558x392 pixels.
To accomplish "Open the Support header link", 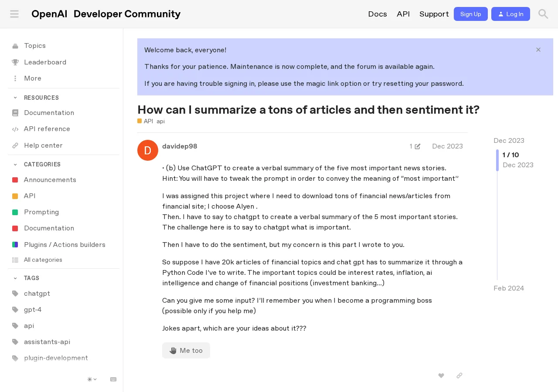I will [434, 14].
